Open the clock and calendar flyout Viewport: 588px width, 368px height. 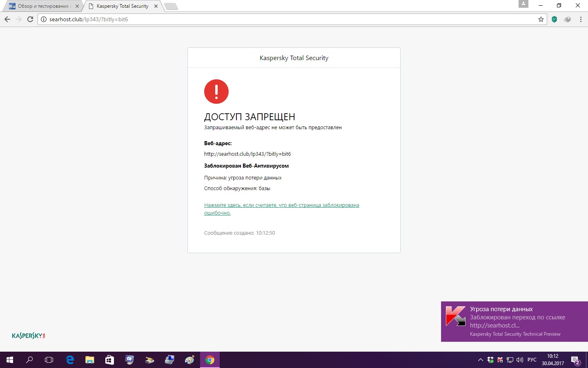(x=553, y=360)
